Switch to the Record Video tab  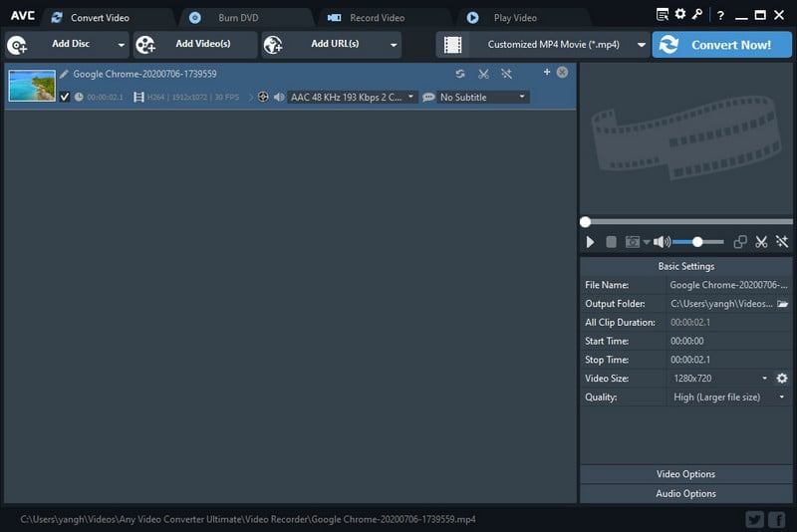point(378,17)
